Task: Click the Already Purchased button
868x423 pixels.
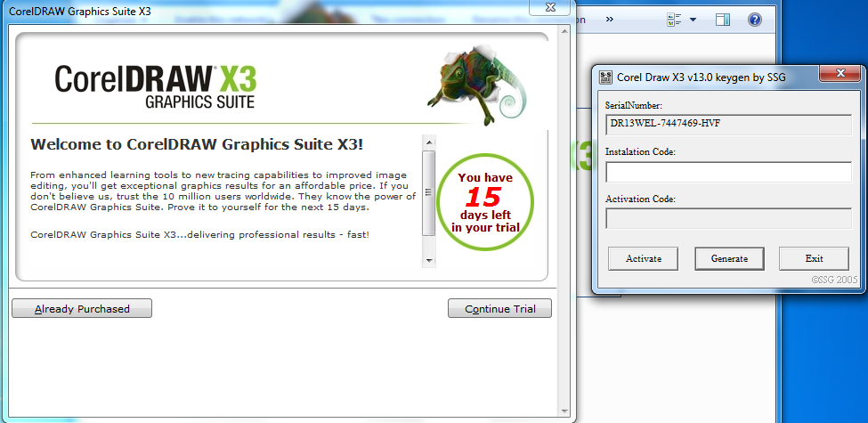Action: point(82,308)
